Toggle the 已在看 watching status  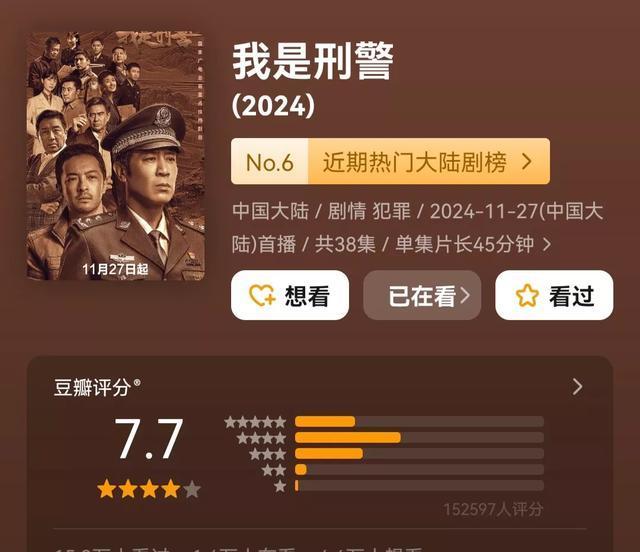[422, 295]
